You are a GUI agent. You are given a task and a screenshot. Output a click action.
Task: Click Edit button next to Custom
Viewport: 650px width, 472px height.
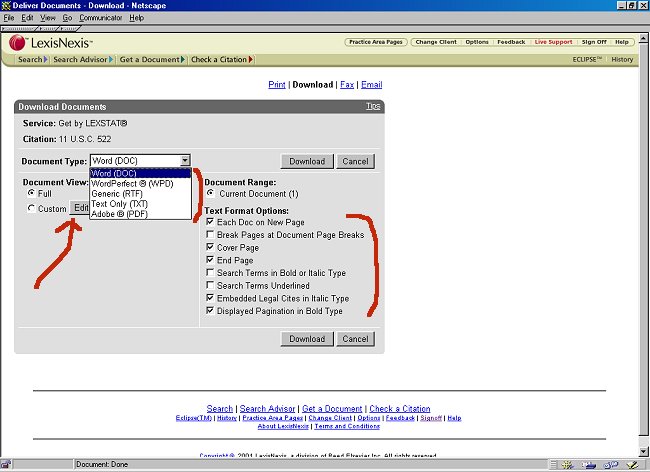pos(80,208)
